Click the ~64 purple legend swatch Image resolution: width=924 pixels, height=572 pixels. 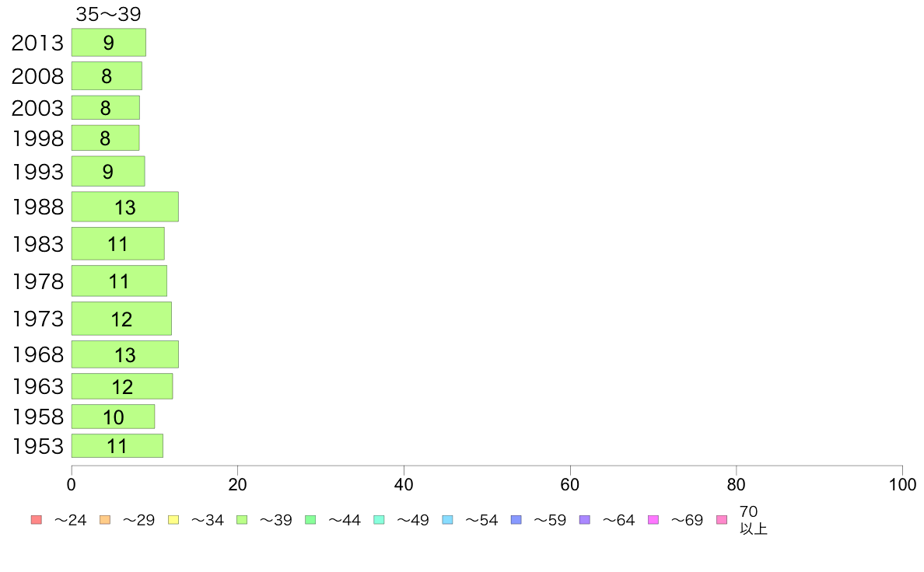click(x=585, y=520)
